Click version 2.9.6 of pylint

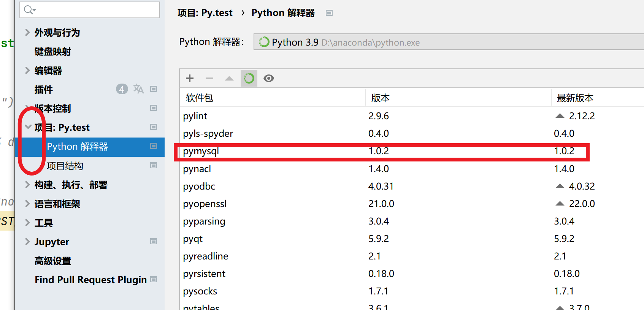[379, 116]
